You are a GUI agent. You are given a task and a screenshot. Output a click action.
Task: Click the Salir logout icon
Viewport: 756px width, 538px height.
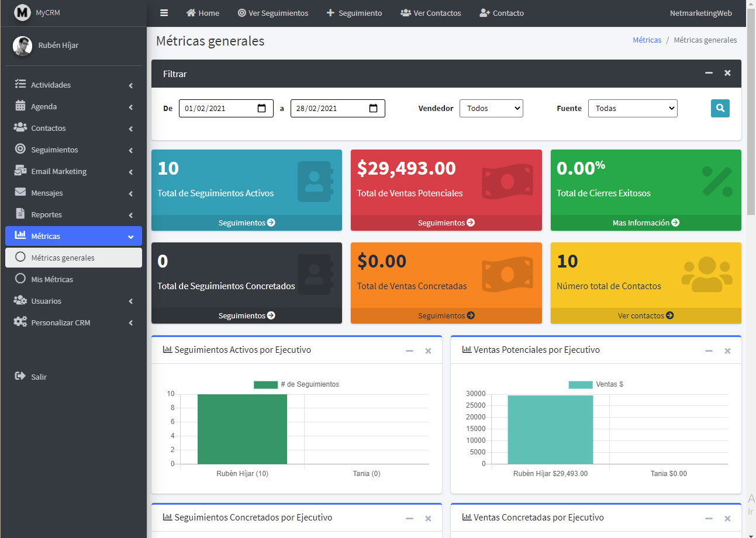click(x=20, y=376)
